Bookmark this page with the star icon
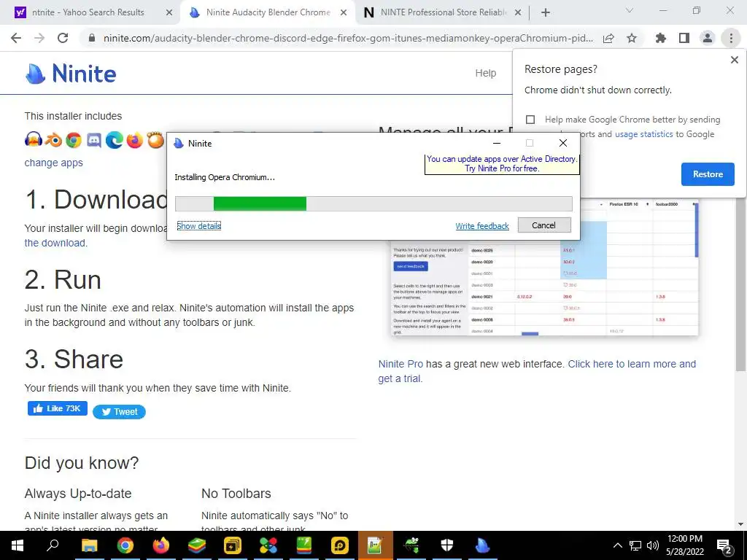 click(632, 38)
